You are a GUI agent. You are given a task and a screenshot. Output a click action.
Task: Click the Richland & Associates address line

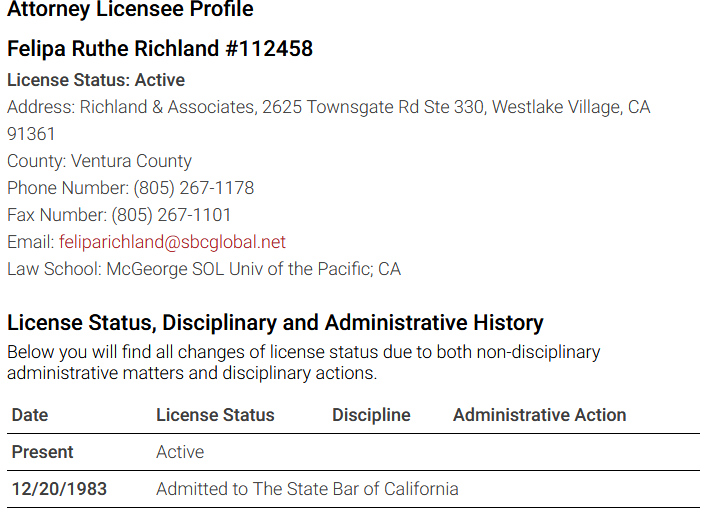click(329, 107)
